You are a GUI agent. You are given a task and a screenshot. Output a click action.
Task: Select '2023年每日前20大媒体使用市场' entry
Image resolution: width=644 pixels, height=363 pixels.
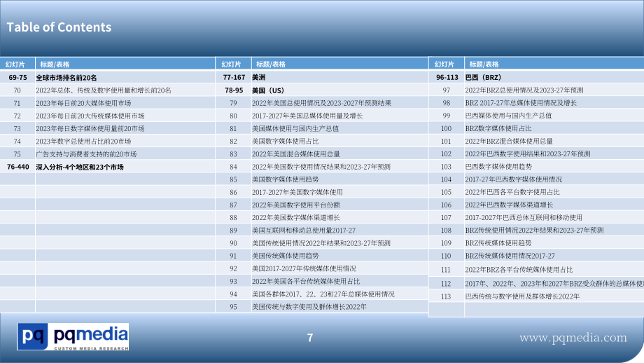[83, 103]
